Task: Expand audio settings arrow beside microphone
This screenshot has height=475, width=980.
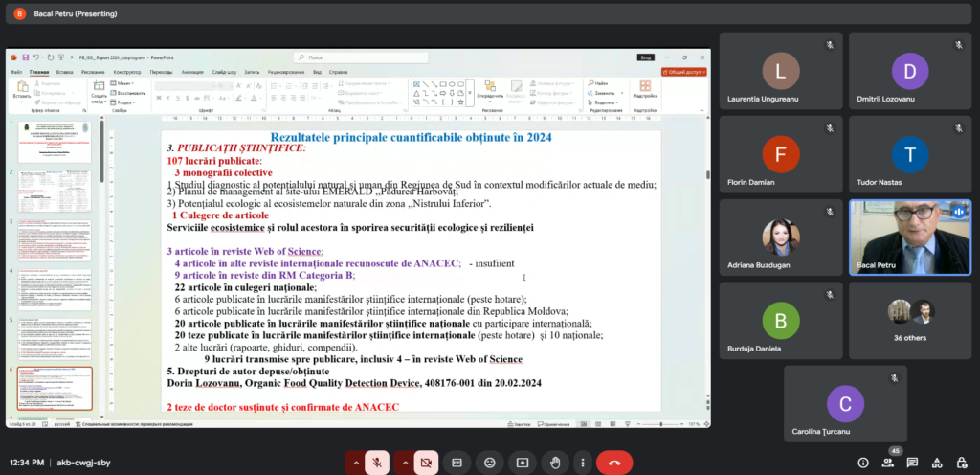Action: 356,462
